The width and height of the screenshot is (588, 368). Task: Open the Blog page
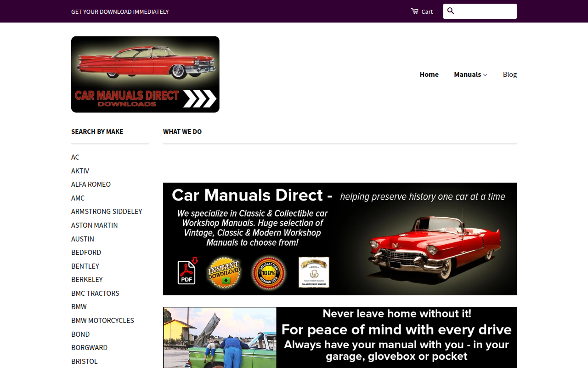510,75
